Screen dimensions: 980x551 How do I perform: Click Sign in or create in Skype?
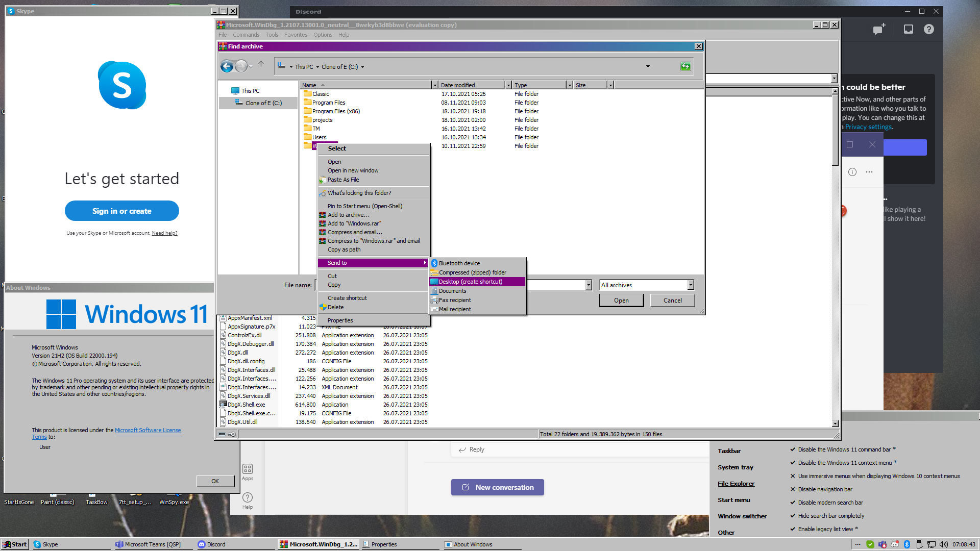(121, 211)
